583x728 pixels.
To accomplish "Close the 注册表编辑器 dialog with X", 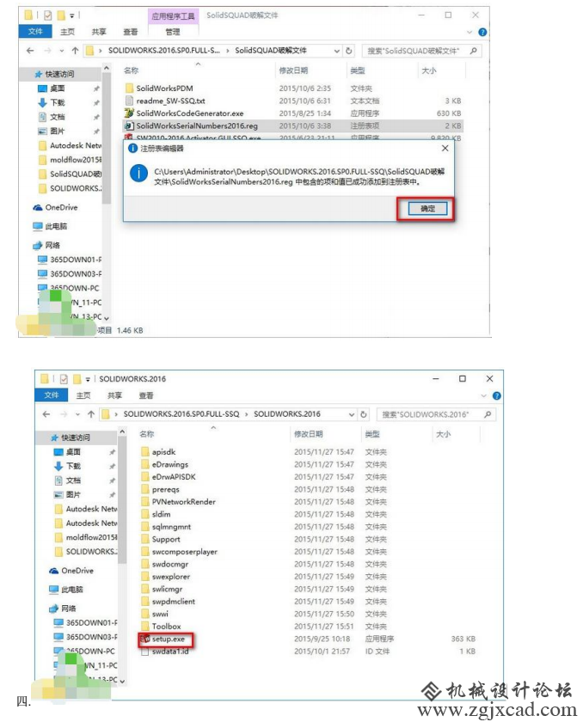I will (x=445, y=148).
